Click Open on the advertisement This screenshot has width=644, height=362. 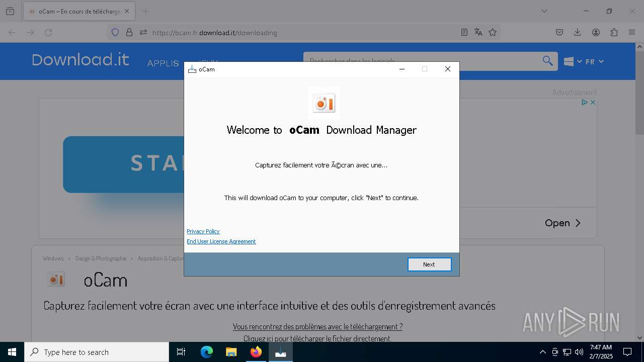[x=562, y=223]
